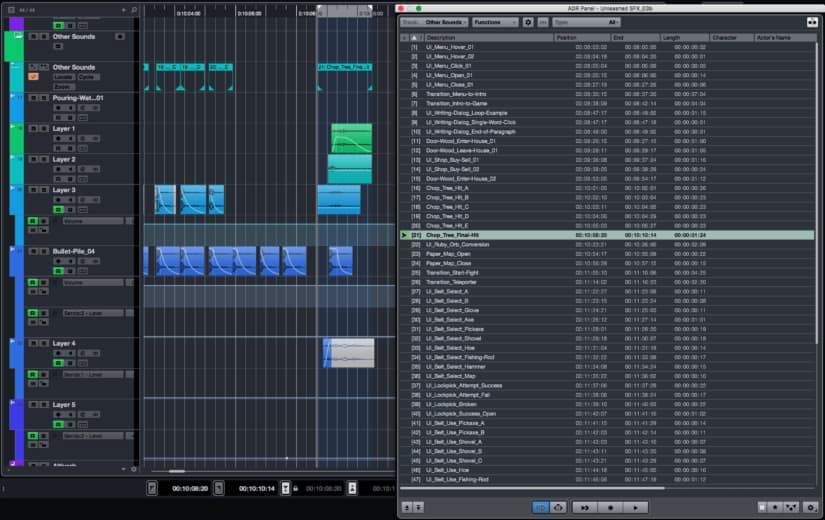The height and width of the screenshot is (520, 825).
Task: Select the gray audio clip on Layer 4
Action: 349,353
